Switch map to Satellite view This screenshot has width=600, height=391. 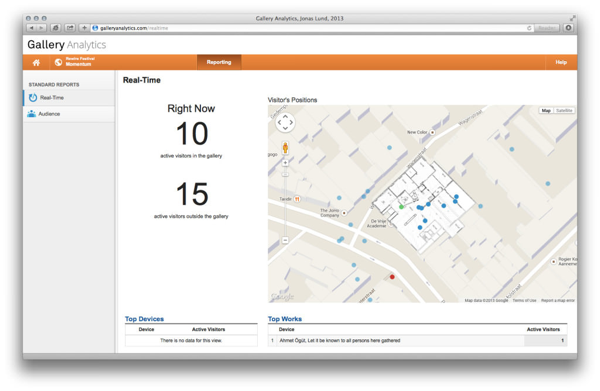[x=564, y=111]
